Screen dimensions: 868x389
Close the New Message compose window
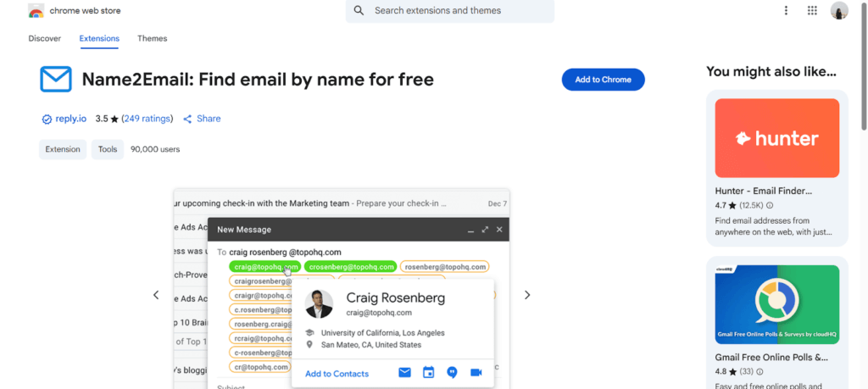(x=499, y=230)
